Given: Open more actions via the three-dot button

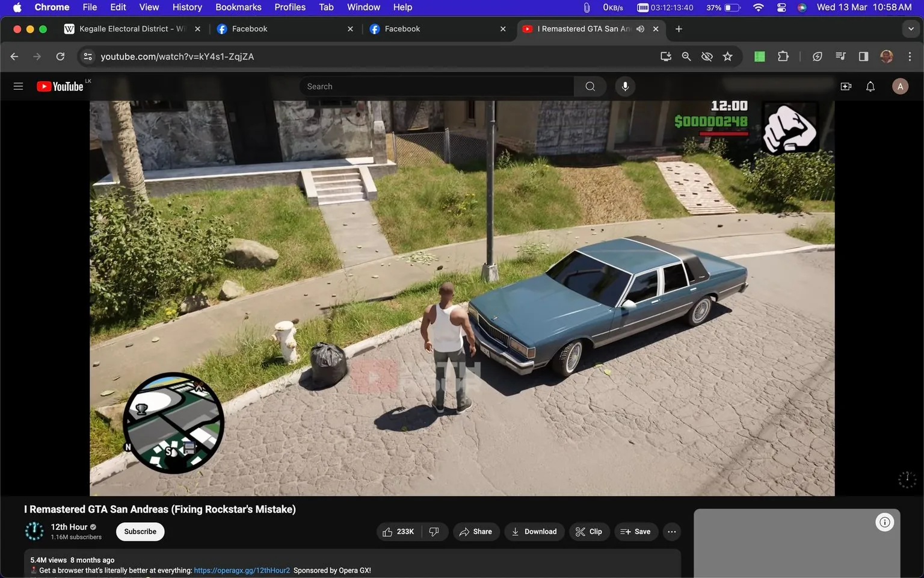Looking at the screenshot, I should [671, 532].
